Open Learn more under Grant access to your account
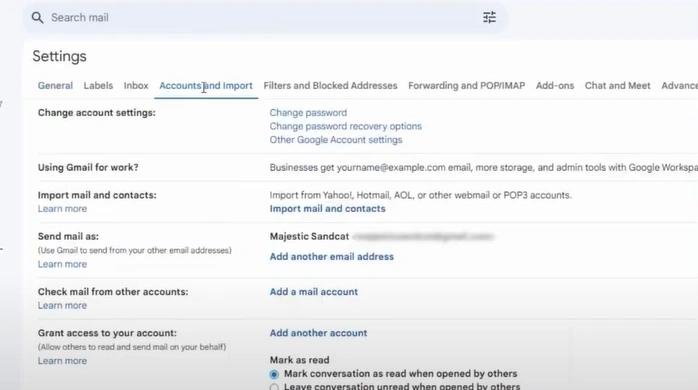The height and width of the screenshot is (390, 698). click(62, 361)
